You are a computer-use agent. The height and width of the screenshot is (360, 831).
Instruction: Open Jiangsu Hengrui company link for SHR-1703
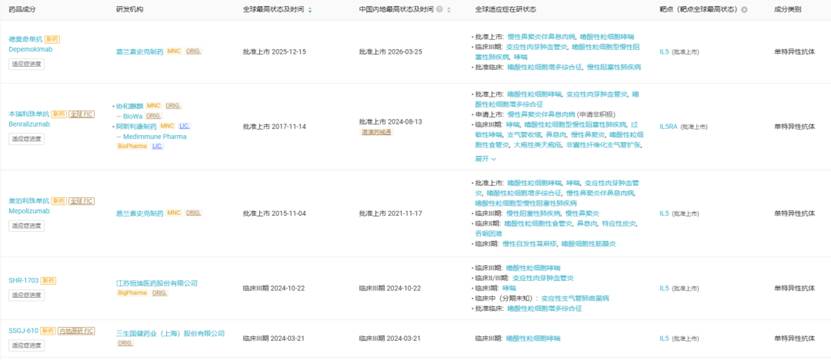pos(157,283)
